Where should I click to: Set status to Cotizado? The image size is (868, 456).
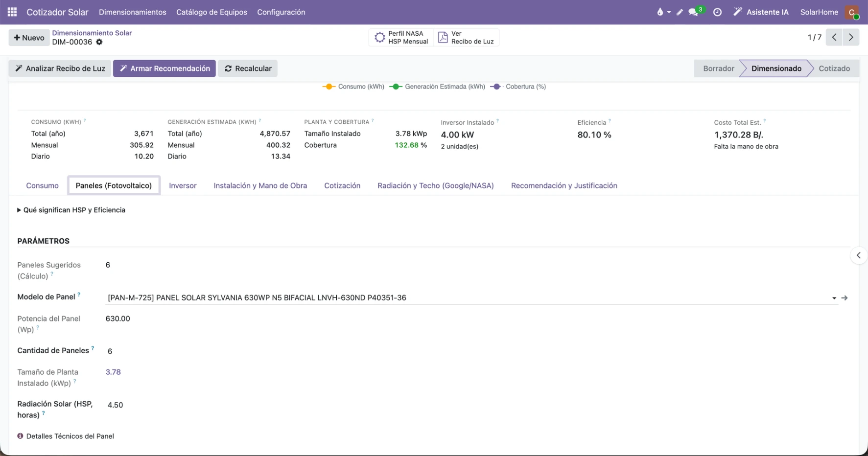tap(834, 68)
